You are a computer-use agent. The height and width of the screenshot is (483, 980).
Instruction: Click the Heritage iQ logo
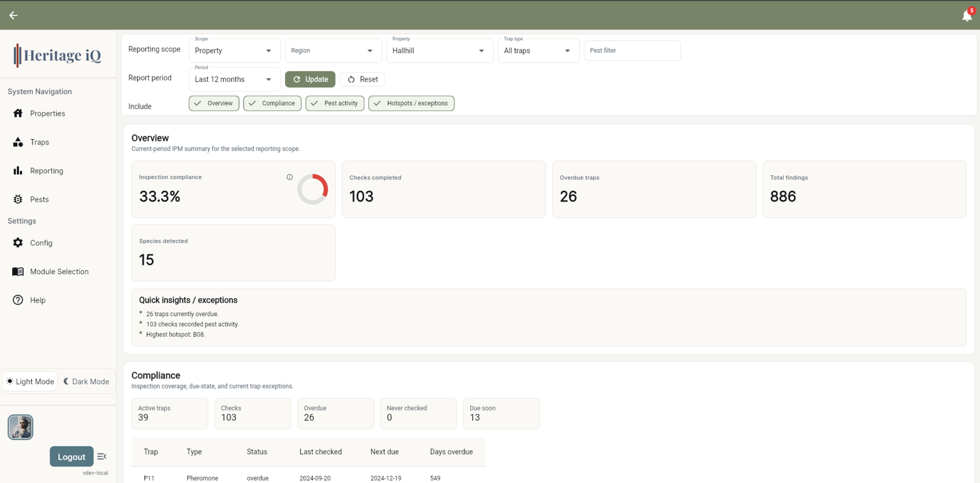tap(57, 55)
